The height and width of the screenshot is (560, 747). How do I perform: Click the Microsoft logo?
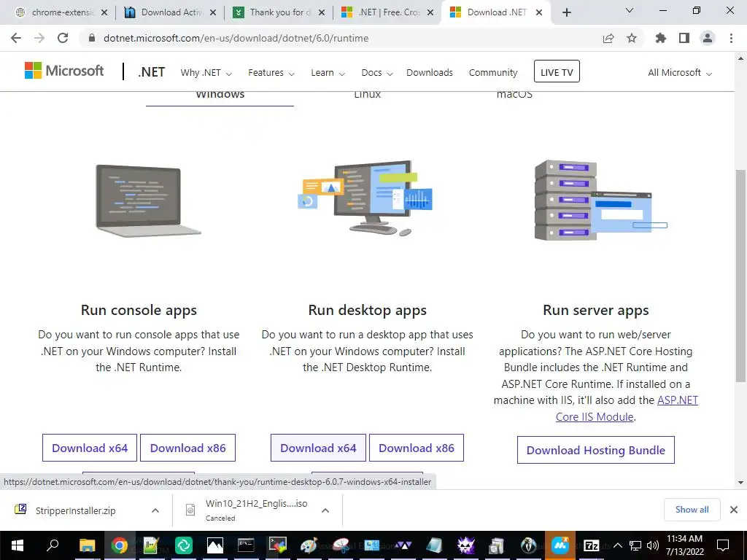click(x=64, y=71)
